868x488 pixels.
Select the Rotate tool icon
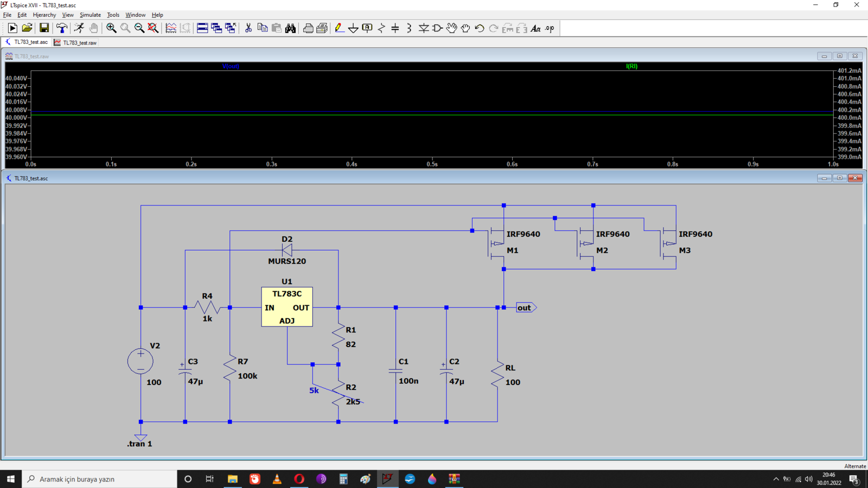508,28
